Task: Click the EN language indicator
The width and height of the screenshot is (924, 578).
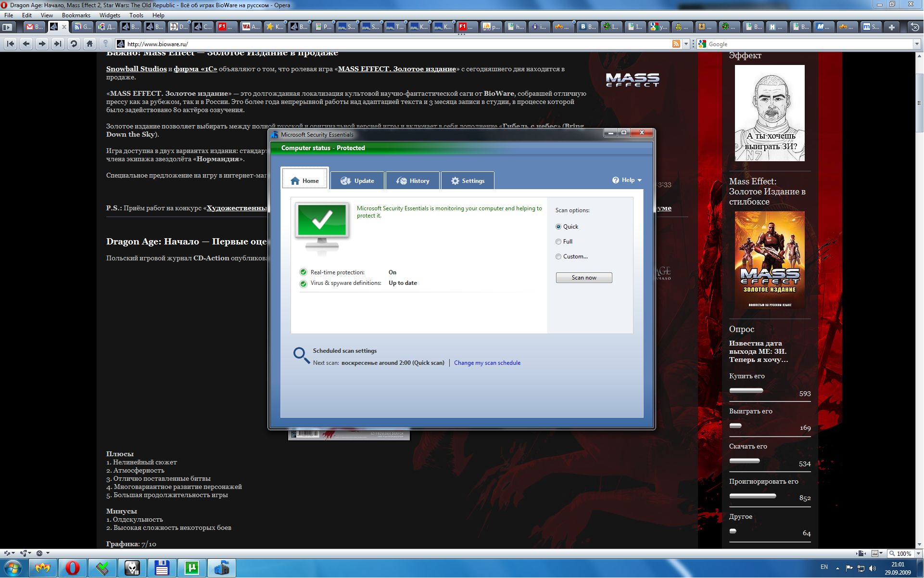Action: pyautogui.click(x=824, y=567)
